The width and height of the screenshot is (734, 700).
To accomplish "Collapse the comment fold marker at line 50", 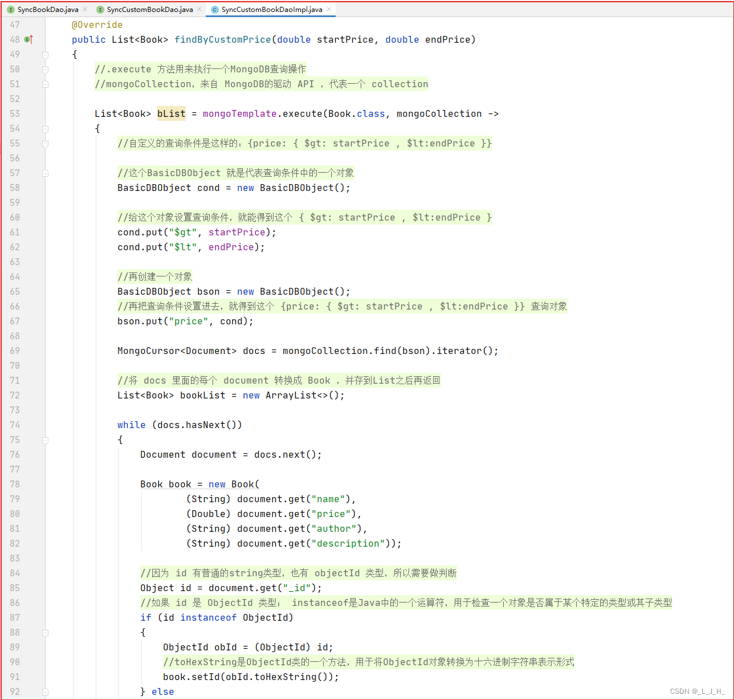I will [45, 70].
